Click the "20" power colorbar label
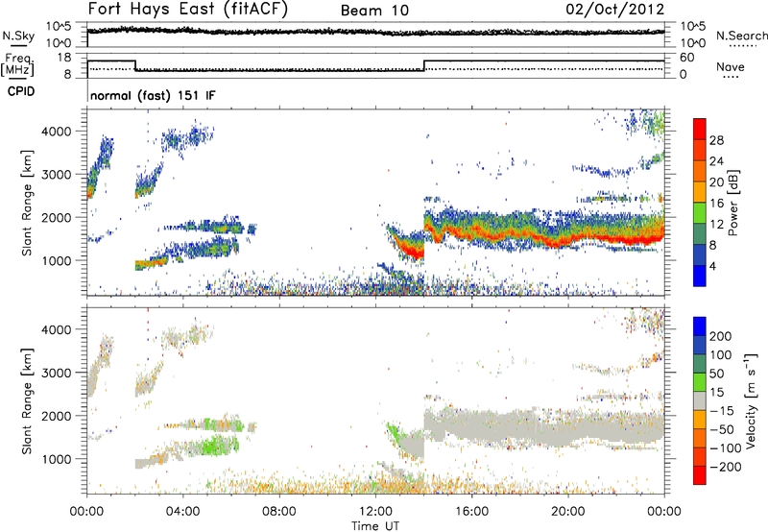Image resolution: width=768 pixels, height=532 pixels. (x=716, y=182)
